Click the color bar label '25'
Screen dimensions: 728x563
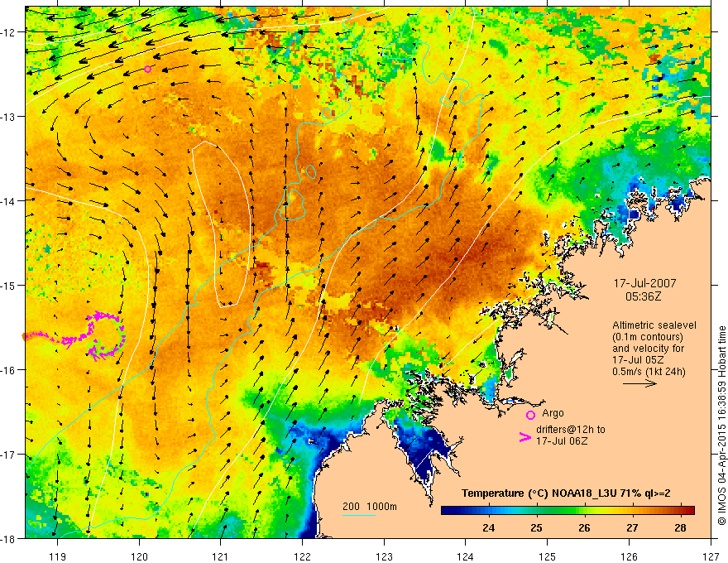536,527
